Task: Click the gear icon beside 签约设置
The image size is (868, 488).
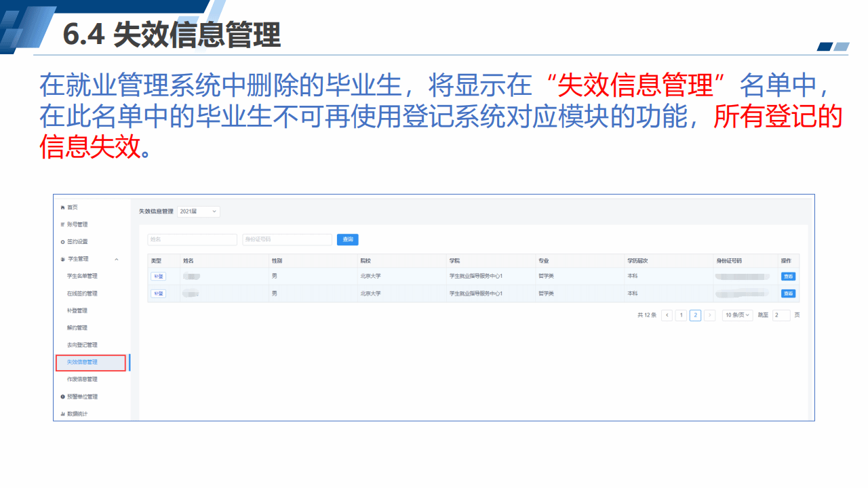Action: (63, 242)
